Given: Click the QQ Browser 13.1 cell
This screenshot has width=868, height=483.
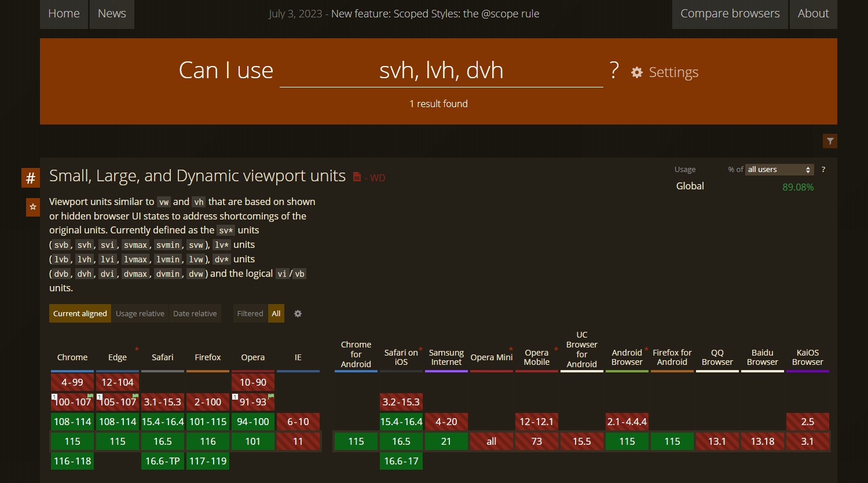Looking at the screenshot, I should point(717,441).
